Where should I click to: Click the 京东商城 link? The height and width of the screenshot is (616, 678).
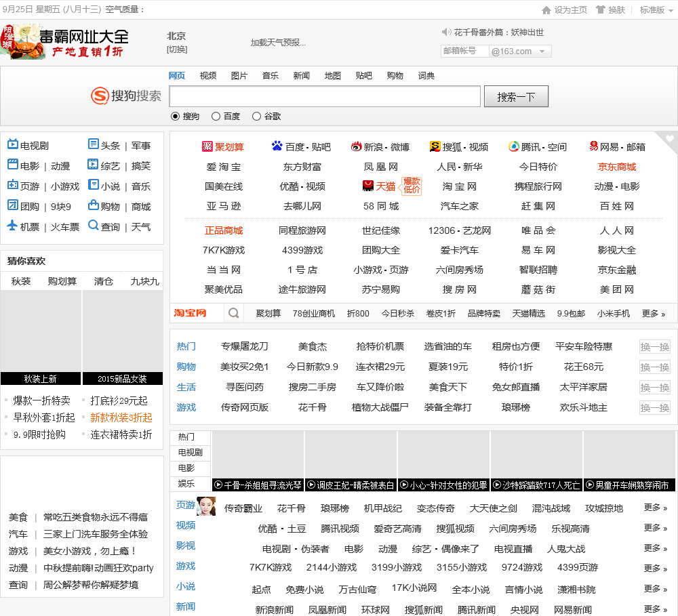tap(616, 167)
